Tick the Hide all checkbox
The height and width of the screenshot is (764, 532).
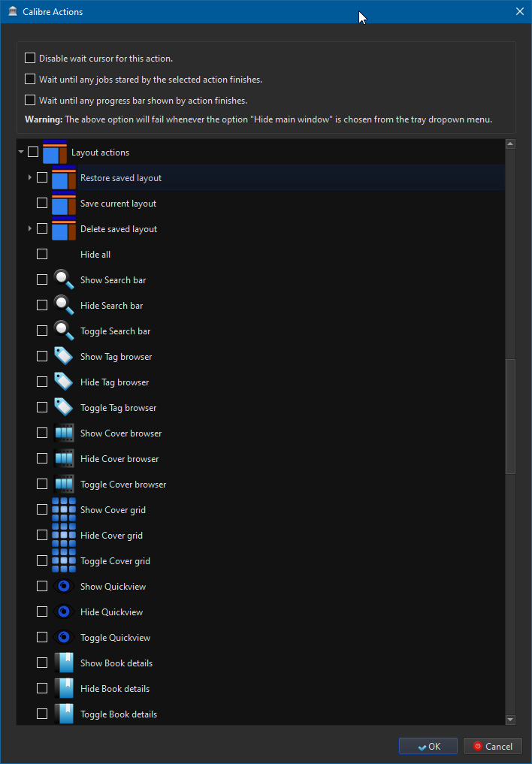pyautogui.click(x=42, y=254)
